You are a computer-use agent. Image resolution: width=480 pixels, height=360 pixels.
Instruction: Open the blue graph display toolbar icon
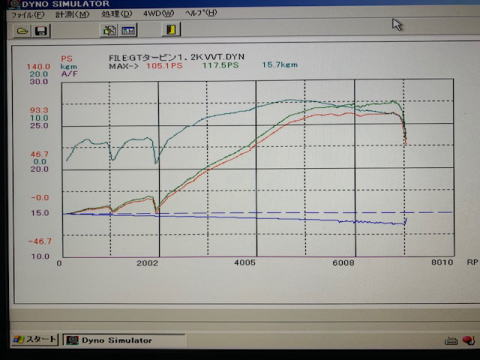tap(128, 31)
